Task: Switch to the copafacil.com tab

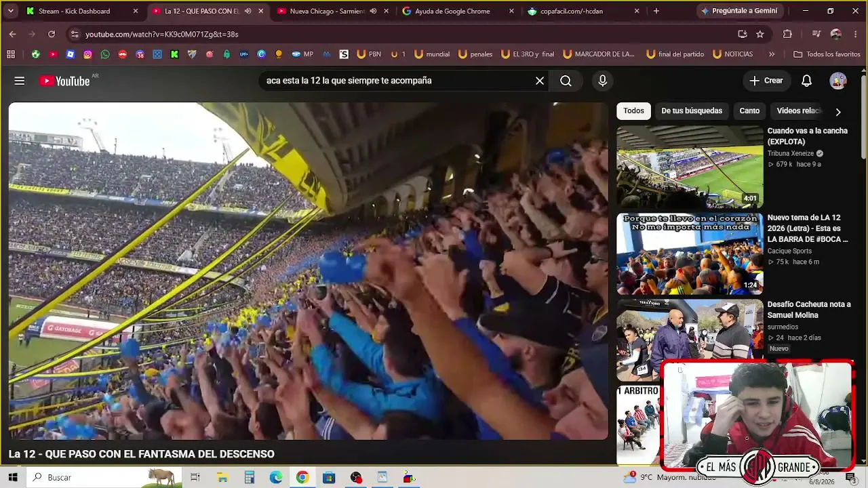Action: point(584,12)
